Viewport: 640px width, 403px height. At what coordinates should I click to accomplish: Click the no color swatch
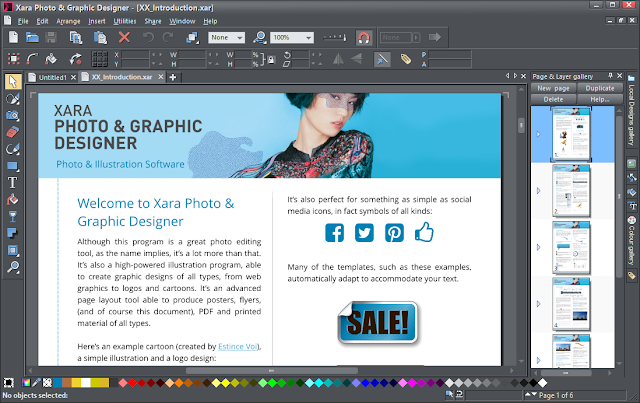(x=47, y=383)
